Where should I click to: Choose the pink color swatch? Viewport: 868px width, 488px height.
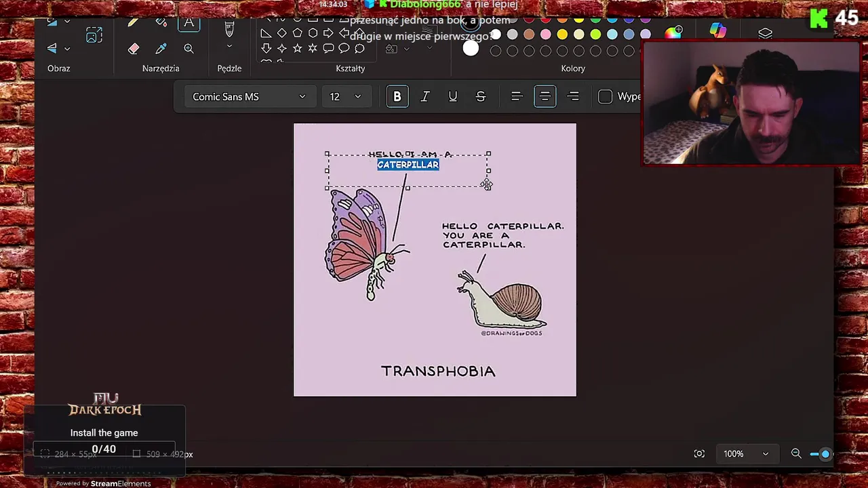[x=546, y=35]
